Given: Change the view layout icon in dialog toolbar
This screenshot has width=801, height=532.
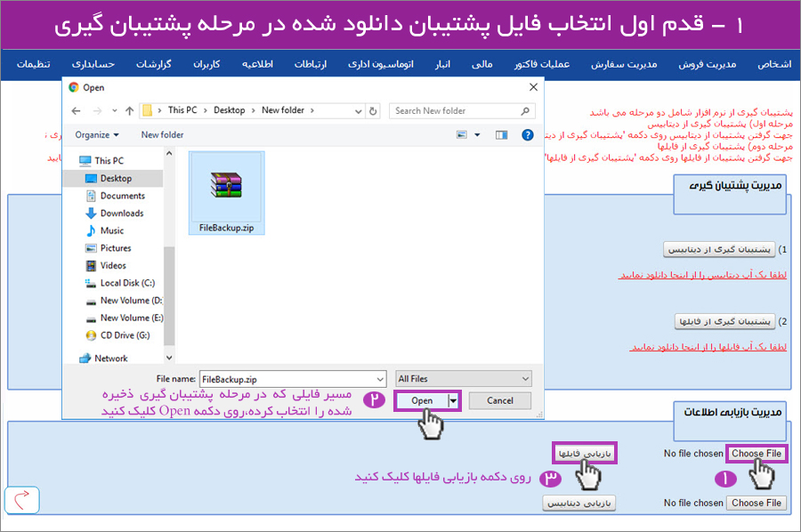Looking at the screenshot, I should 462,135.
